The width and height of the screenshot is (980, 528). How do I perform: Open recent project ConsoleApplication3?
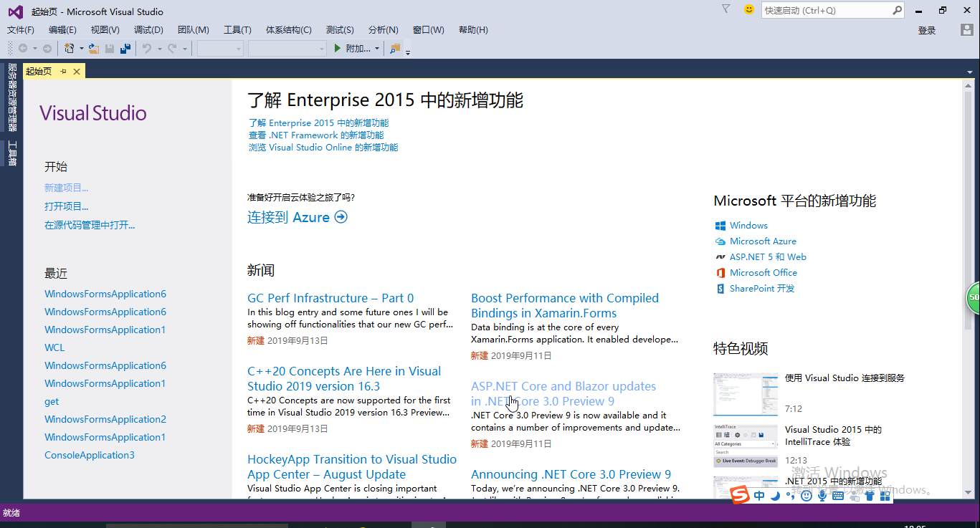pos(90,455)
